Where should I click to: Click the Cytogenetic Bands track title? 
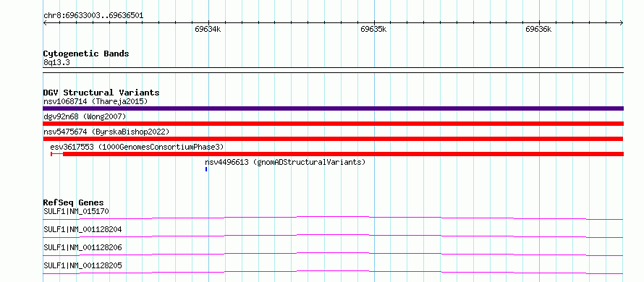[86, 54]
